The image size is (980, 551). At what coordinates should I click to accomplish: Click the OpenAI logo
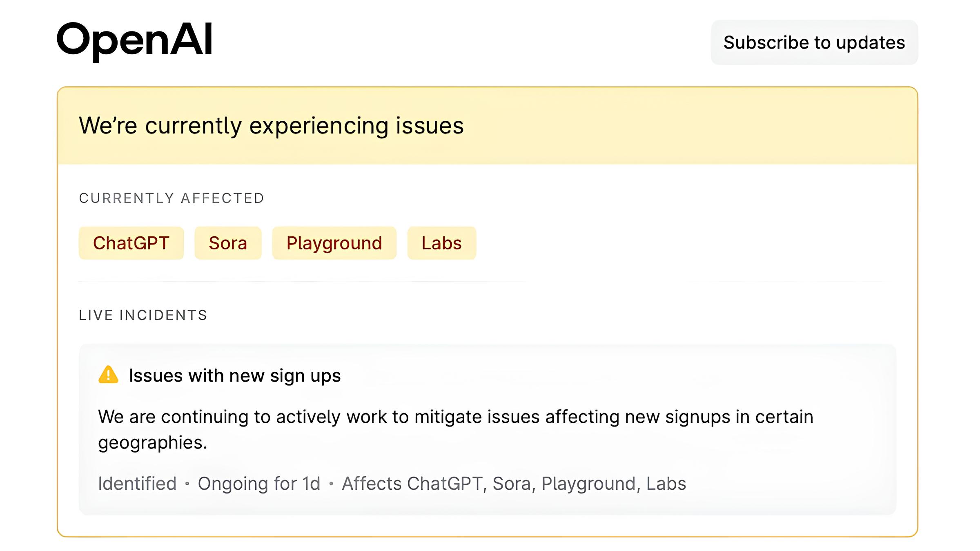click(x=134, y=40)
